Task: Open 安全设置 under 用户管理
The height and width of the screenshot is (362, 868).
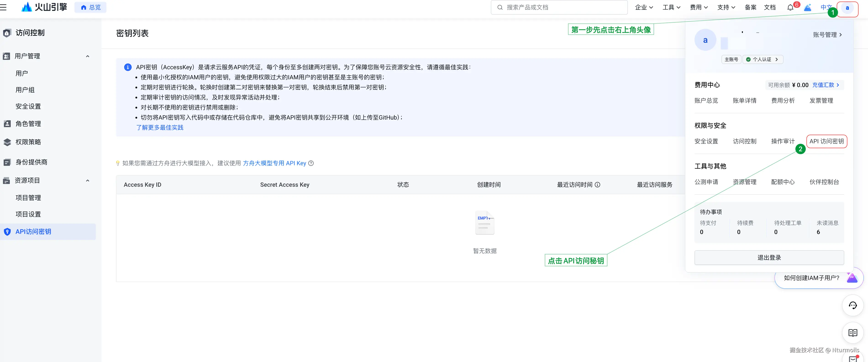Action: (28, 106)
